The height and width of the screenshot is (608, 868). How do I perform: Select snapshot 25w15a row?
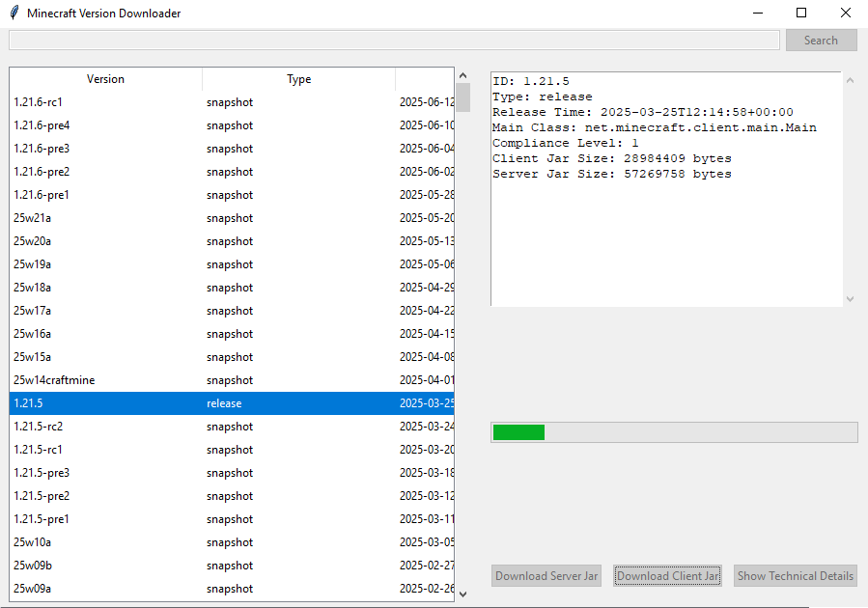coord(232,357)
